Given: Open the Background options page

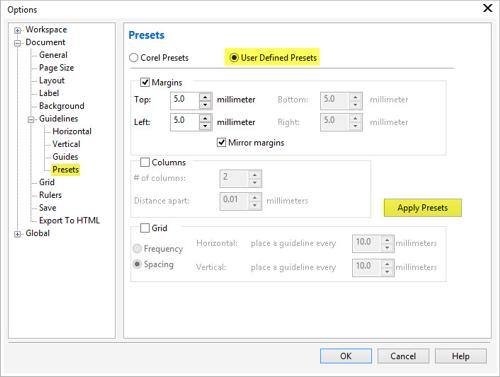Looking at the screenshot, I should [62, 106].
